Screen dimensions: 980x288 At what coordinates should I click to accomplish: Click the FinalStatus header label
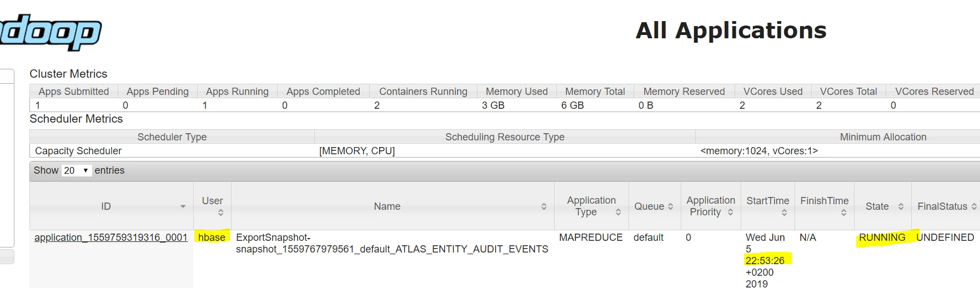tap(942, 206)
